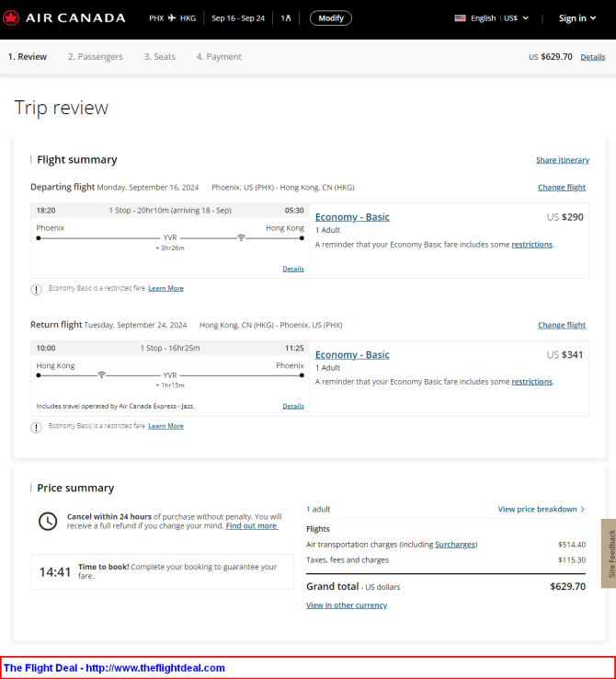Click the passenger count icon in header
Screen dimensions: 616x679
286,18
